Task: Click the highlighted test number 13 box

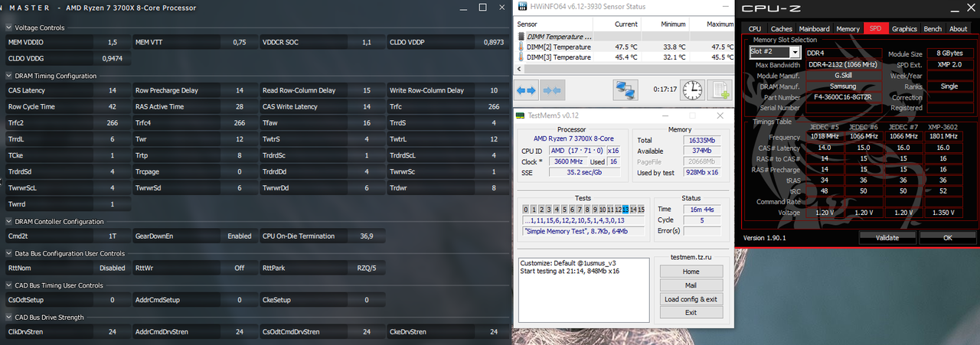Action: 626,209
